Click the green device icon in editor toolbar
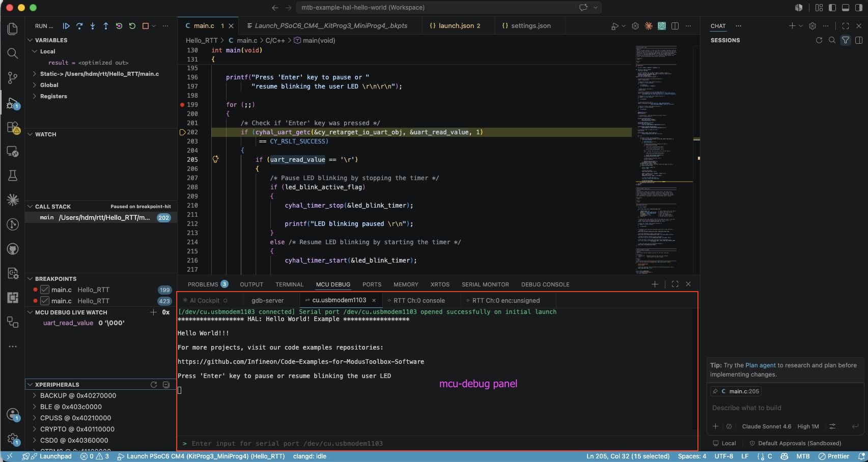The height and width of the screenshot is (462, 868). click(x=662, y=26)
